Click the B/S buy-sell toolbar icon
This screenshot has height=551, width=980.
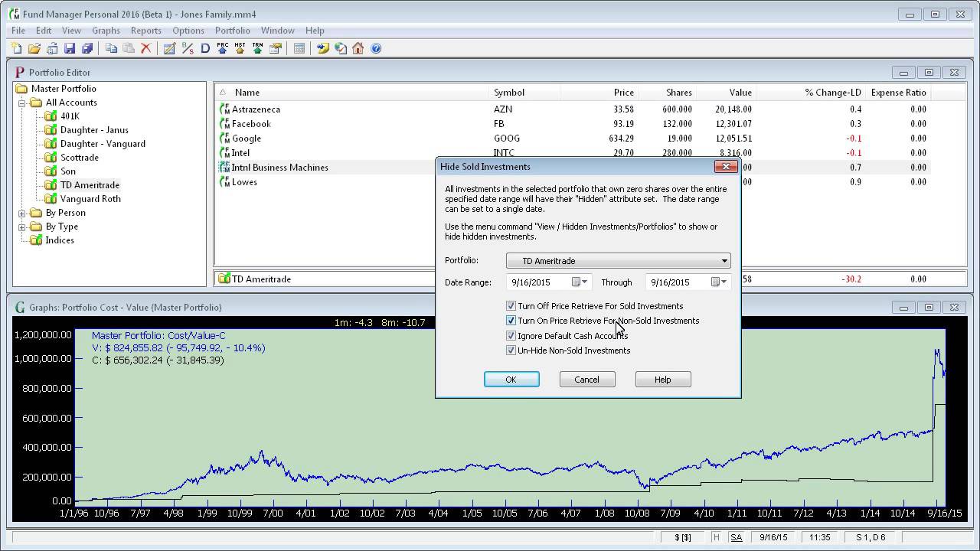point(188,48)
